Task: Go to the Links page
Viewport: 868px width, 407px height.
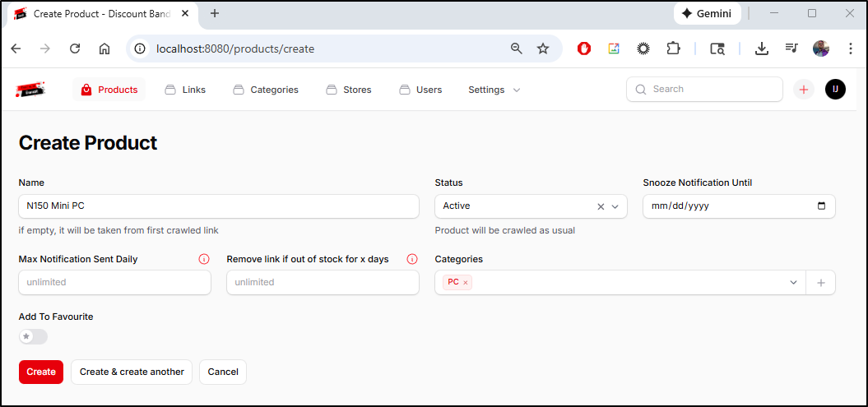Action: [x=185, y=90]
